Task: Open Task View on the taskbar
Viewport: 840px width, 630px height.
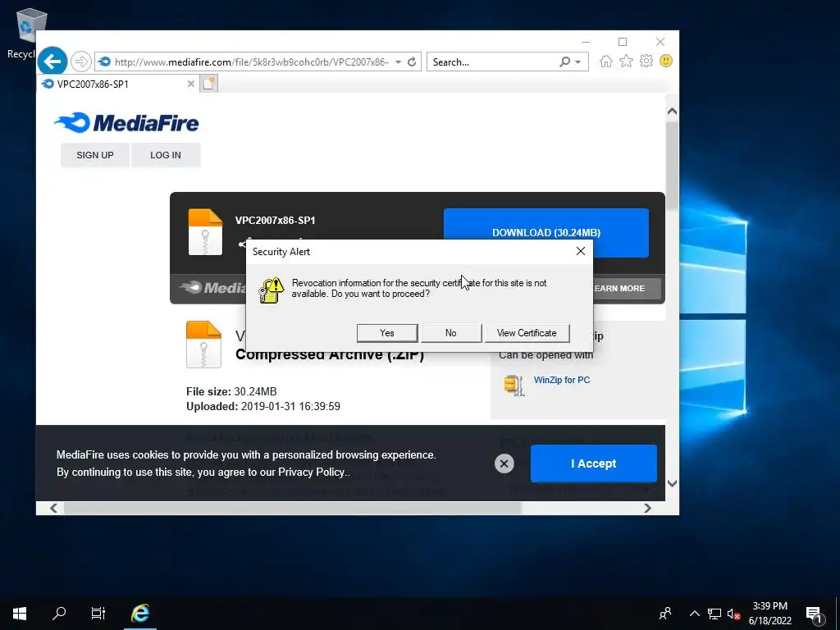Action: tap(98, 614)
